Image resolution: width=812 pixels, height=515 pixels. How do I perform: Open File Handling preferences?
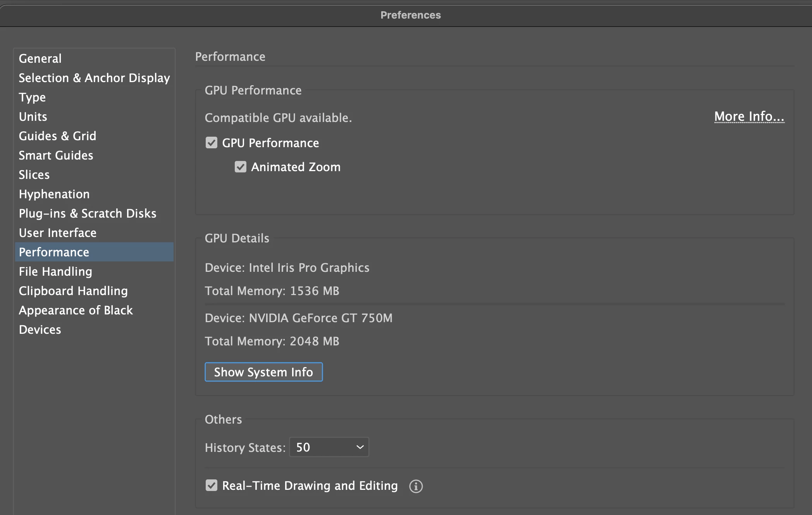(55, 271)
